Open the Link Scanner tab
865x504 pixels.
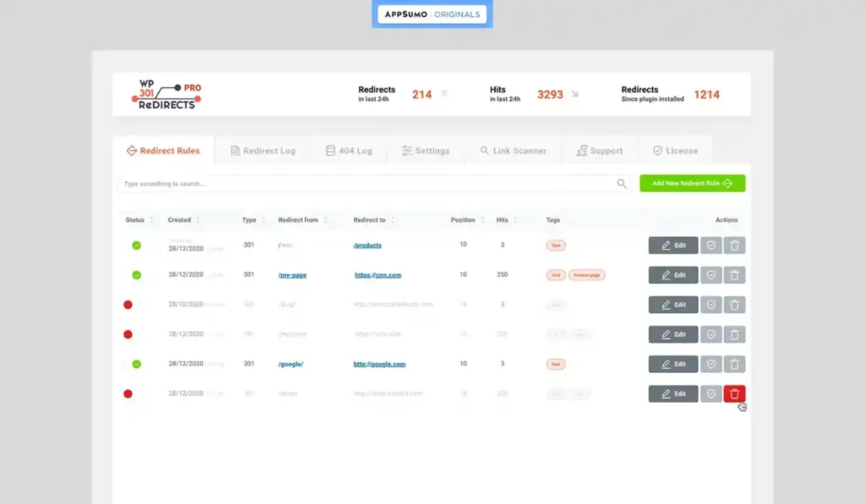[513, 151]
